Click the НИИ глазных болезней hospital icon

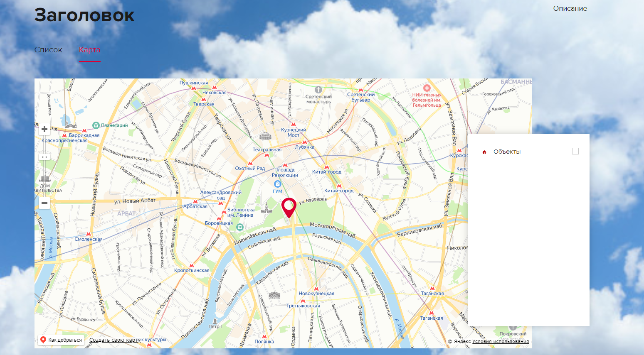click(x=427, y=88)
